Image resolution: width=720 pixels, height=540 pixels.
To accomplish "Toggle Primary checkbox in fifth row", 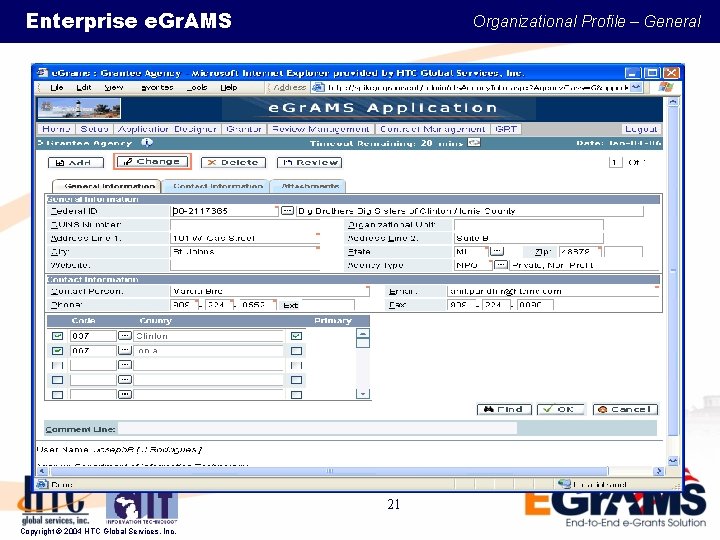I will (297, 394).
